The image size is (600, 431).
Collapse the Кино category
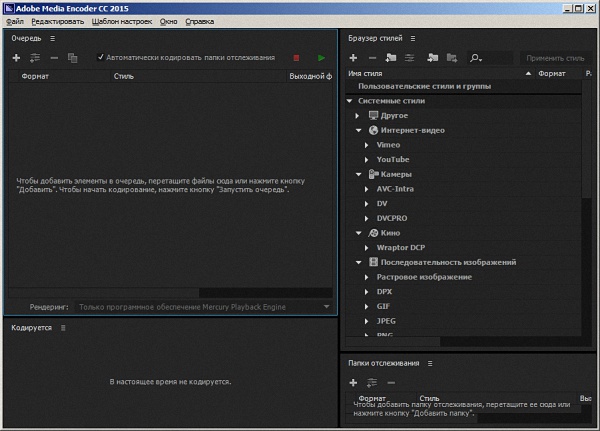[x=359, y=233]
